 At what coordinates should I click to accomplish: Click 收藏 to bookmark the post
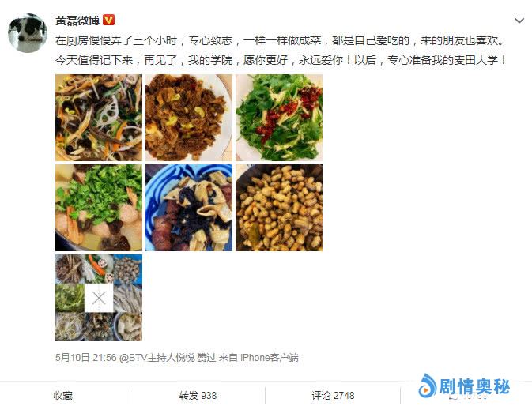click(62, 396)
